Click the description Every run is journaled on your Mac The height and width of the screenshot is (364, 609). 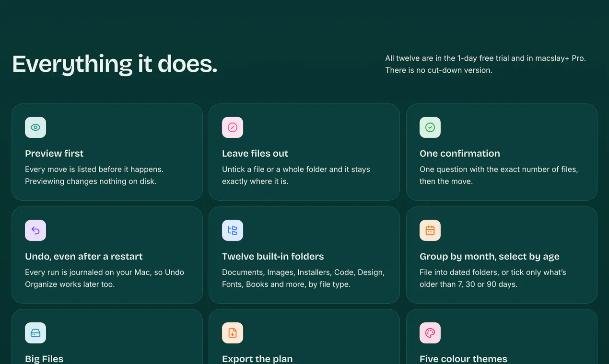point(105,278)
